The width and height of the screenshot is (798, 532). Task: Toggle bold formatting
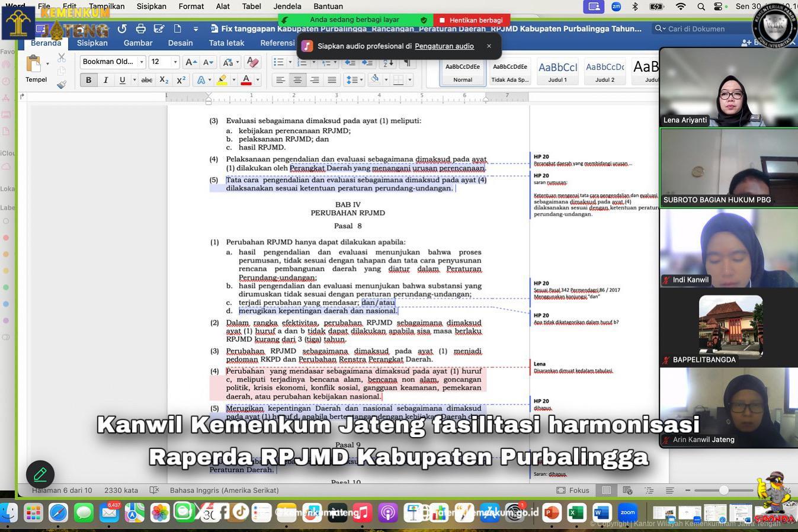pyautogui.click(x=89, y=80)
